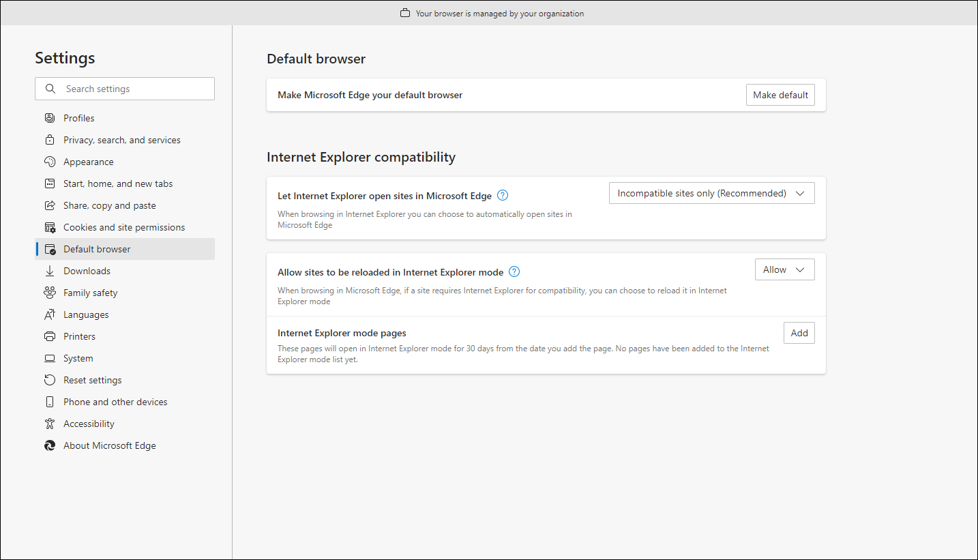Open Appearance via its paintbrush icon
Image resolution: width=978 pixels, height=560 pixels.
49,161
